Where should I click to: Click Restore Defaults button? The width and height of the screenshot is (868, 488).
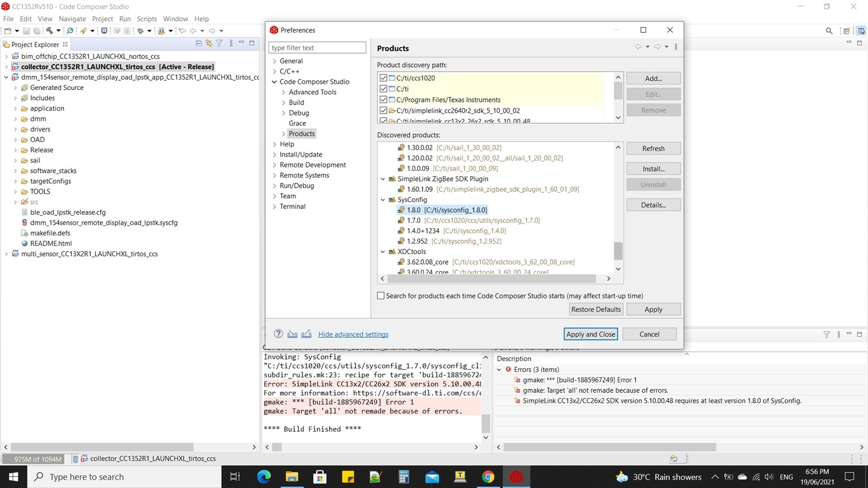pyautogui.click(x=596, y=309)
